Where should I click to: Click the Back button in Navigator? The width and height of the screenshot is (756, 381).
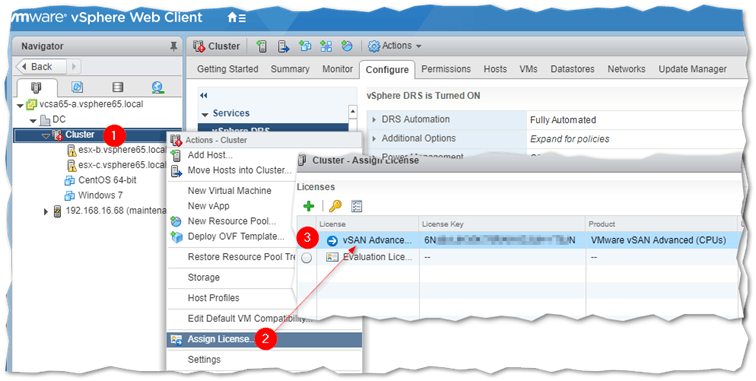click(41, 67)
